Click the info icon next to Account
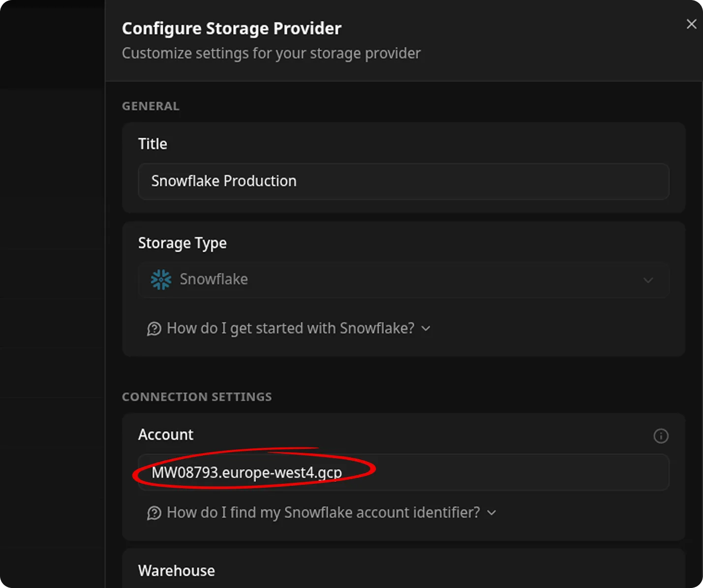The height and width of the screenshot is (588, 703). click(x=661, y=436)
